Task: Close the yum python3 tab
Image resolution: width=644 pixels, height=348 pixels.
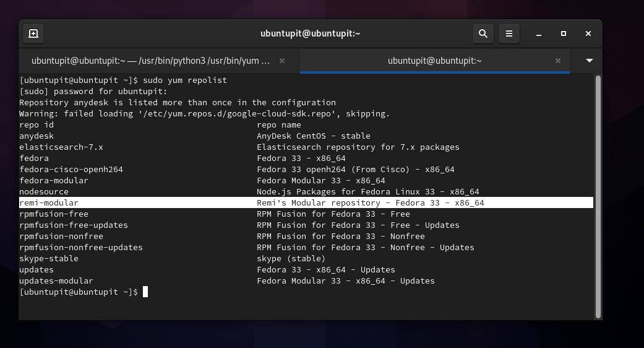Action: [x=282, y=61]
